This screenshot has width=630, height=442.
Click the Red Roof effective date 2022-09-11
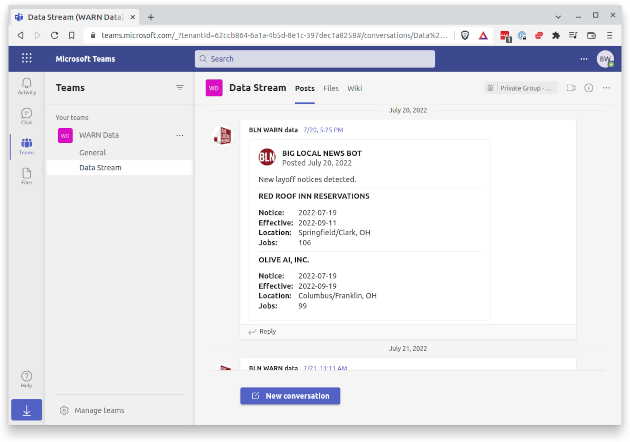click(x=317, y=223)
